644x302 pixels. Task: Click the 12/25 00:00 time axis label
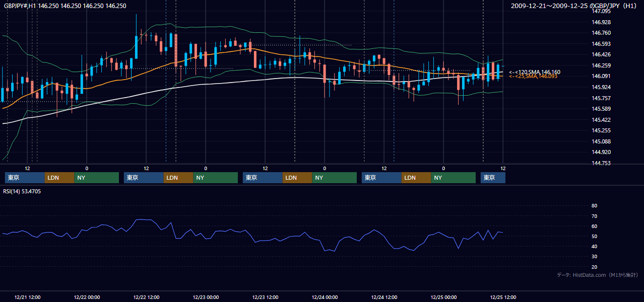coord(443,297)
